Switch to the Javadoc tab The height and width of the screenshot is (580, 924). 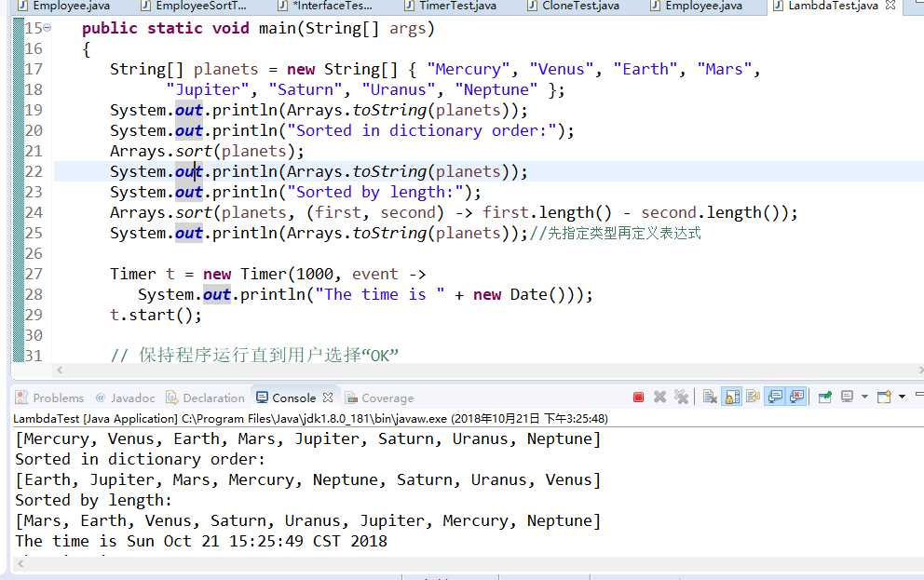coord(125,398)
